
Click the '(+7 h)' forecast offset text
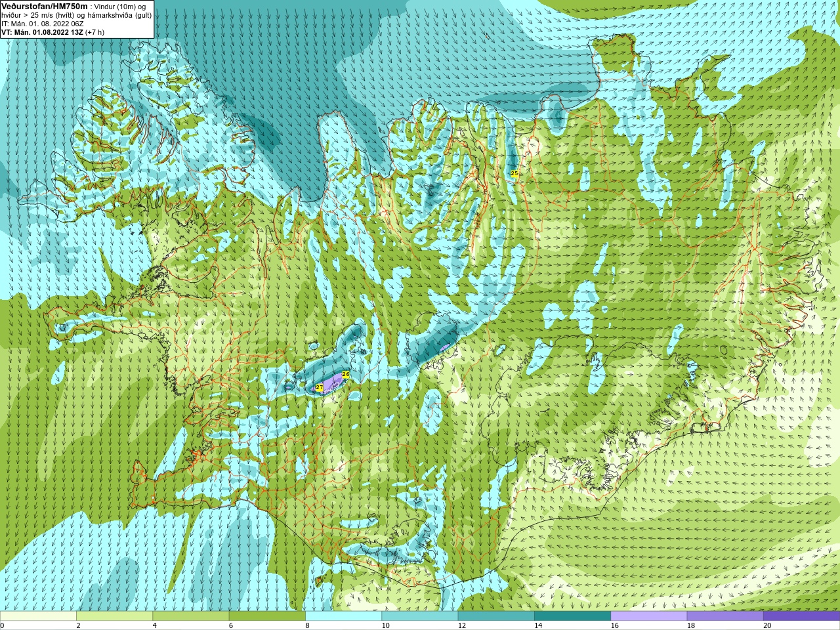tap(95, 32)
